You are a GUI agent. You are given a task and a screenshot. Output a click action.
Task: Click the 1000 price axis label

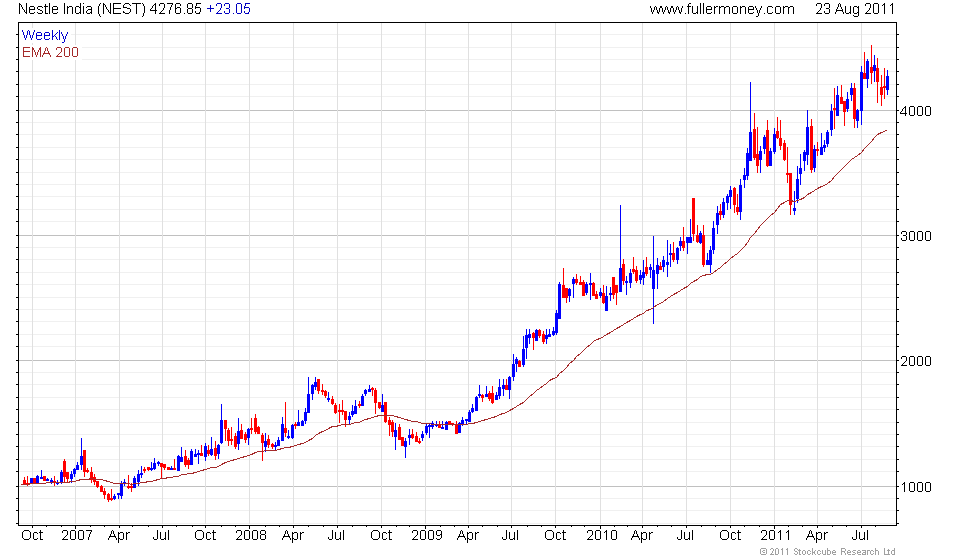tap(916, 487)
